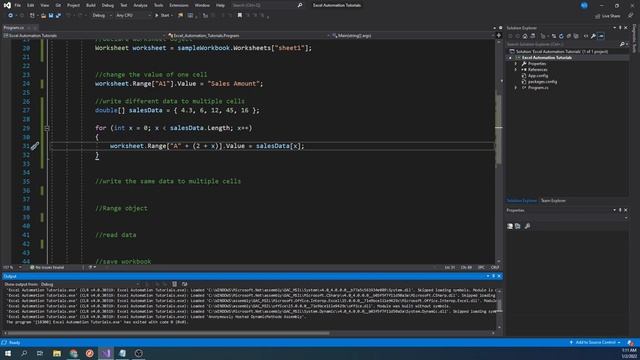Collapse the for loop outlining toggle

[x=47, y=128]
